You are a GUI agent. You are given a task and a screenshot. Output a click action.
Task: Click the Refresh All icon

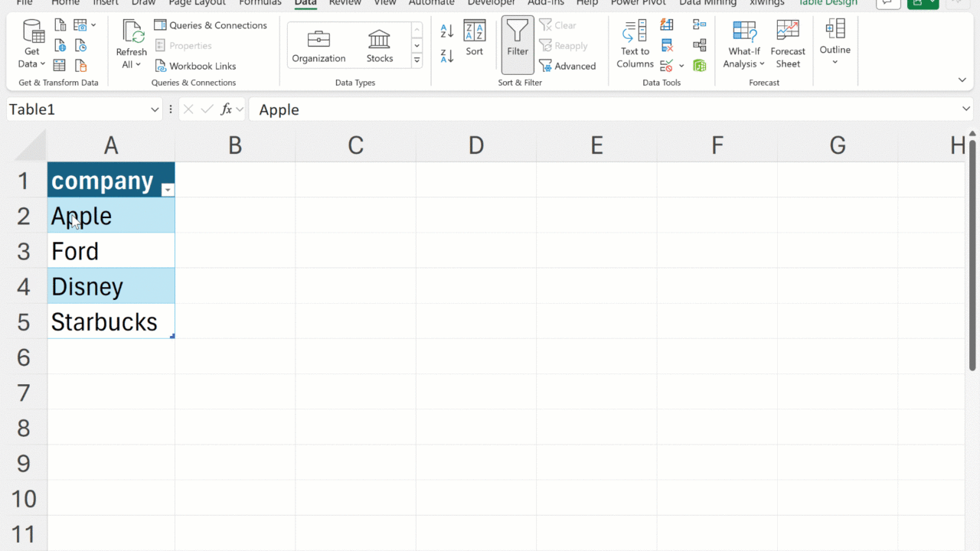point(132,34)
